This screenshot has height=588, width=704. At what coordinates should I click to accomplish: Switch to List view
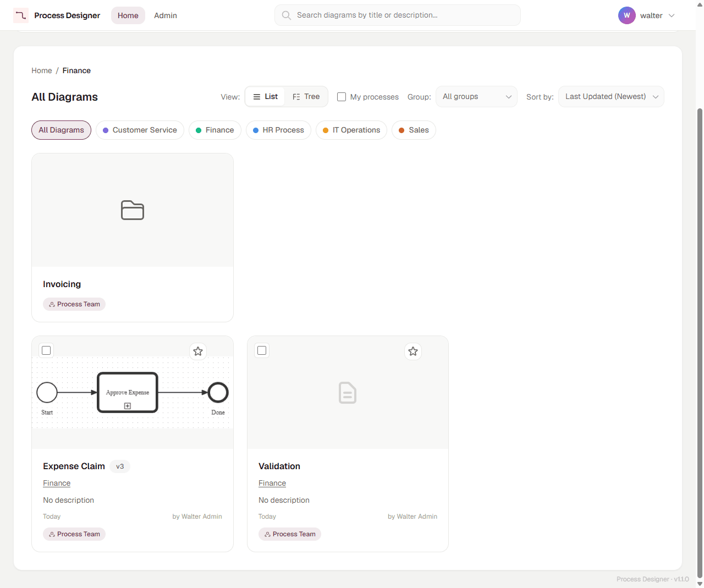[x=265, y=97]
